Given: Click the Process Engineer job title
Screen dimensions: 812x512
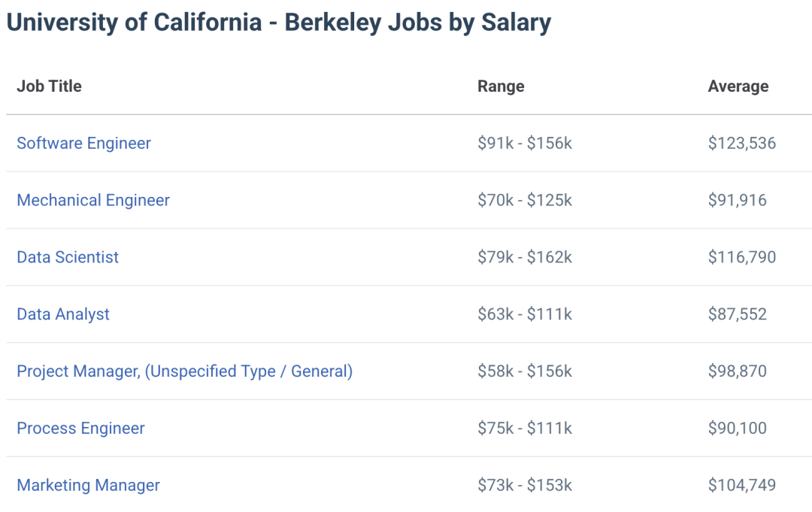Looking at the screenshot, I should point(80,429).
